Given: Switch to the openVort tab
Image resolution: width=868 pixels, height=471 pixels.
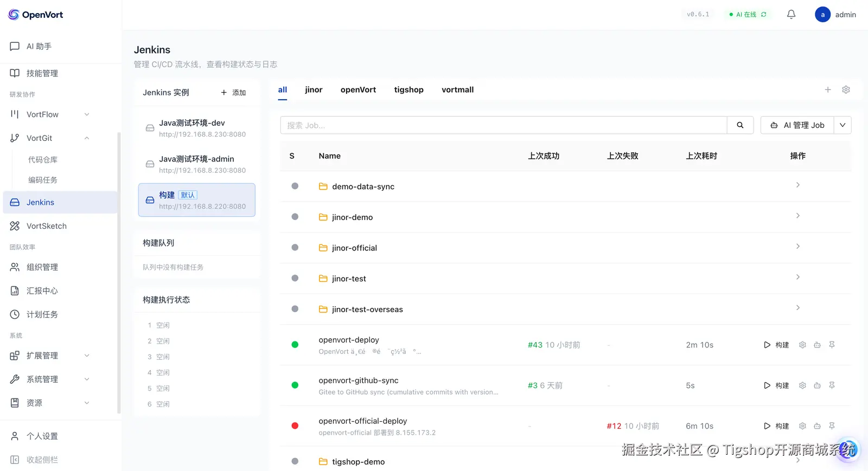Looking at the screenshot, I should click(358, 90).
